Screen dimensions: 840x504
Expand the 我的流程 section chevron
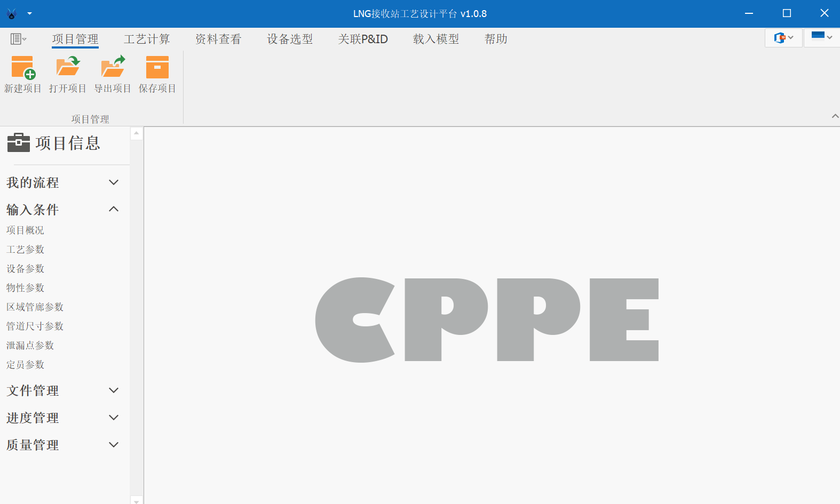click(x=114, y=182)
